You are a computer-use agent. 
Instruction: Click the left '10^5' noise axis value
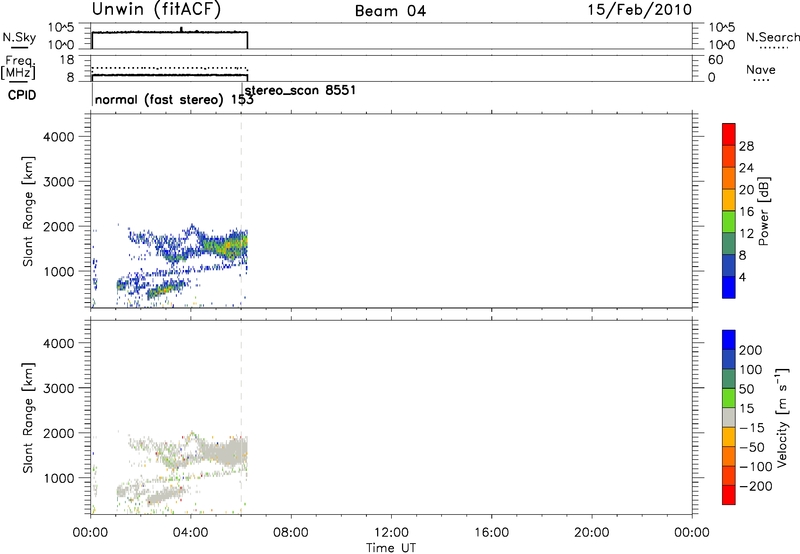tap(61, 27)
